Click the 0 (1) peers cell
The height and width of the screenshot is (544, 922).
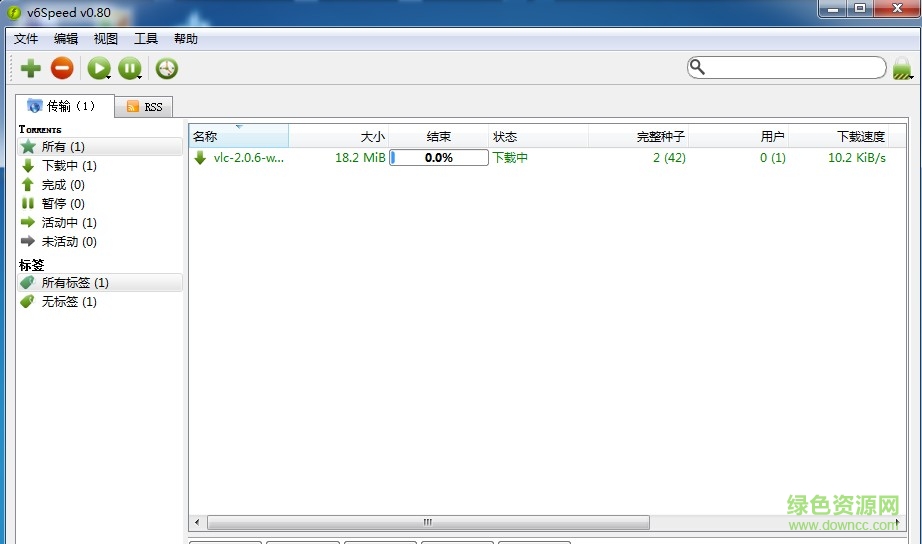[773, 158]
